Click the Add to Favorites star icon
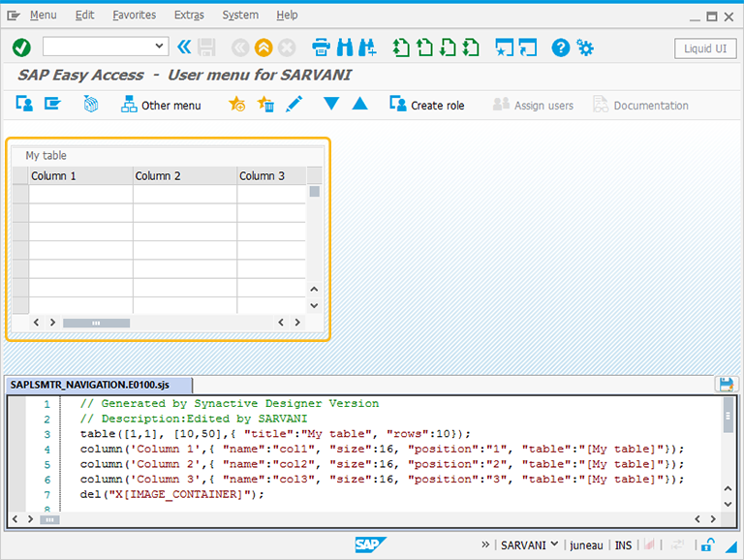Viewport: 744px width, 560px height. coord(236,104)
